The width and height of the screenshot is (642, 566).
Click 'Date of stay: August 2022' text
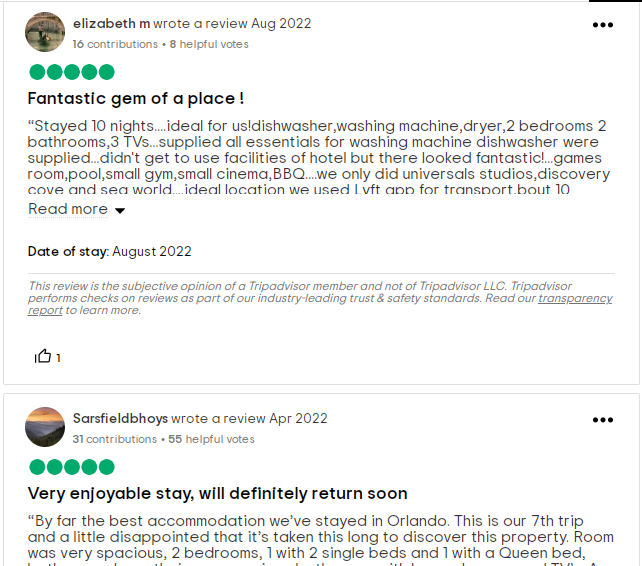(110, 251)
